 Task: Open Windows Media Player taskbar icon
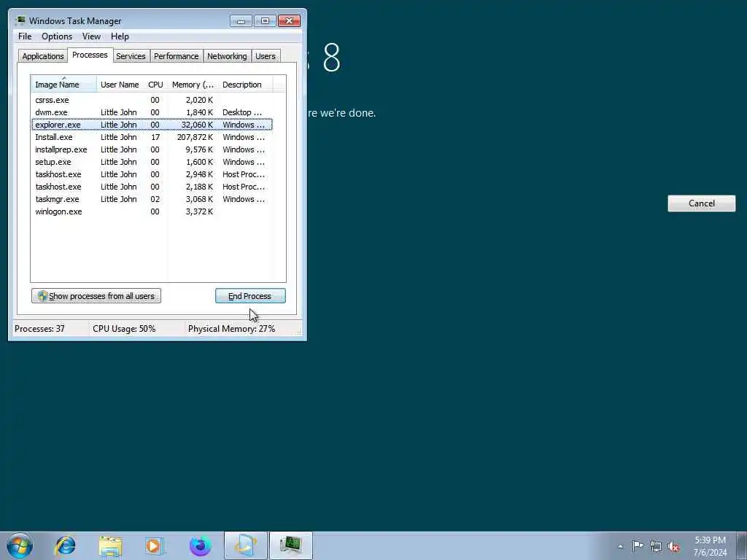click(155, 545)
